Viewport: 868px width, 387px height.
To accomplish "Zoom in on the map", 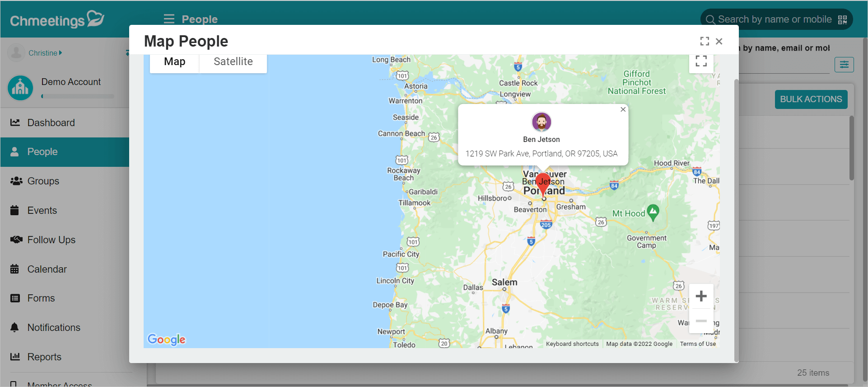I will [701, 296].
